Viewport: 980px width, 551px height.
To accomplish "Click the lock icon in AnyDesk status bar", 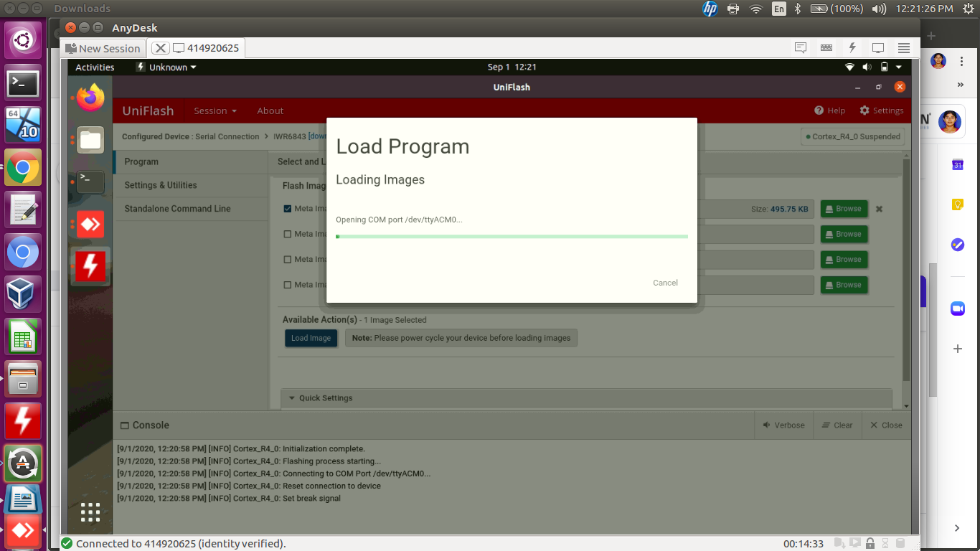I will (870, 543).
